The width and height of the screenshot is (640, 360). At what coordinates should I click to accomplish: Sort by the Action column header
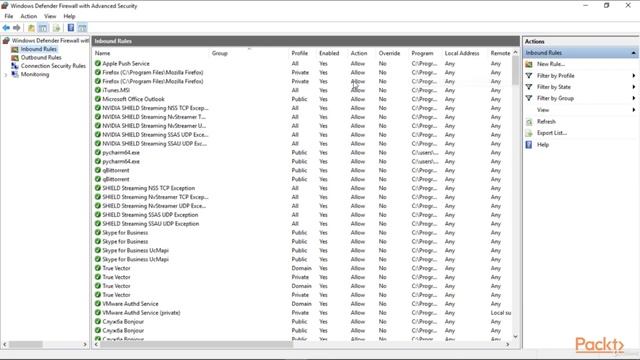[359, 53]
